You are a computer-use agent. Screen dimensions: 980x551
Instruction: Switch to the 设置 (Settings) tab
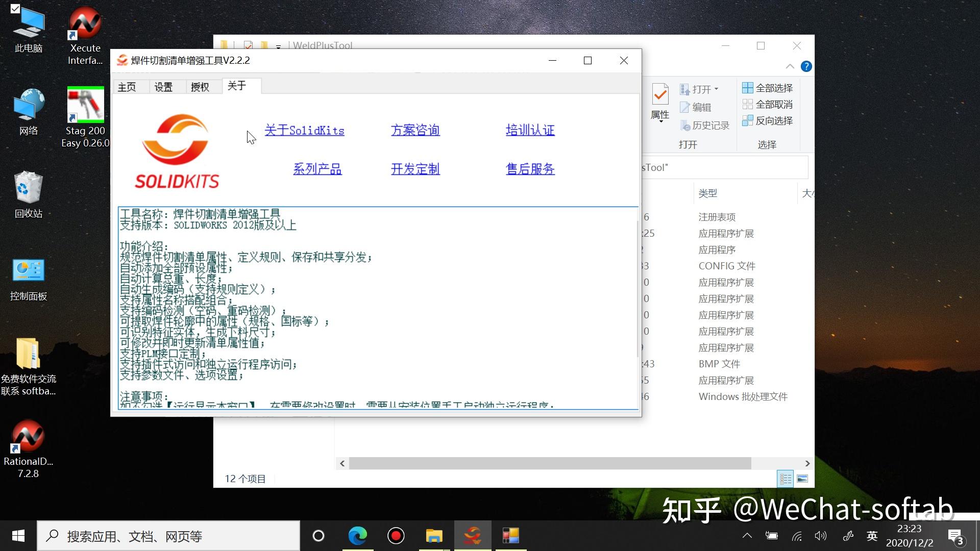pyautogui.click(x=164, y=86)
